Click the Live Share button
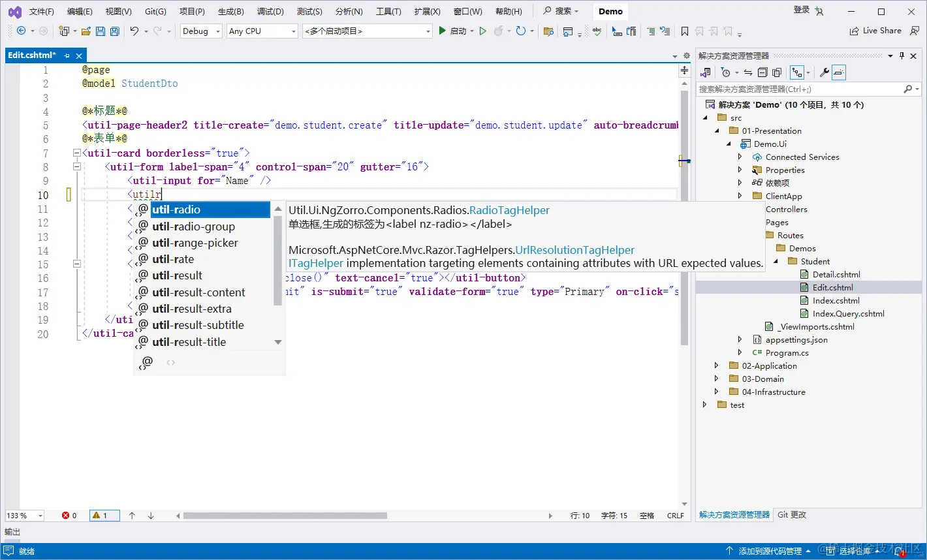This screenshot has width=927, height=560. 875,31
